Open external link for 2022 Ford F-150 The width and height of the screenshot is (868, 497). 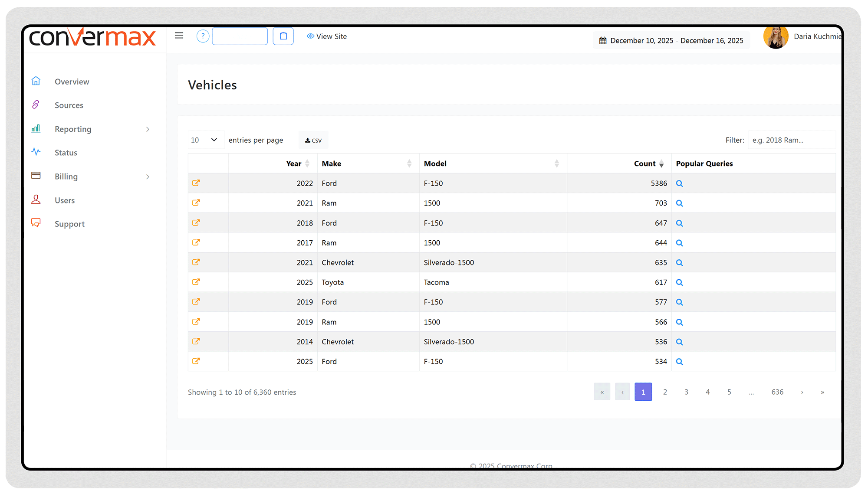(196, 183)
